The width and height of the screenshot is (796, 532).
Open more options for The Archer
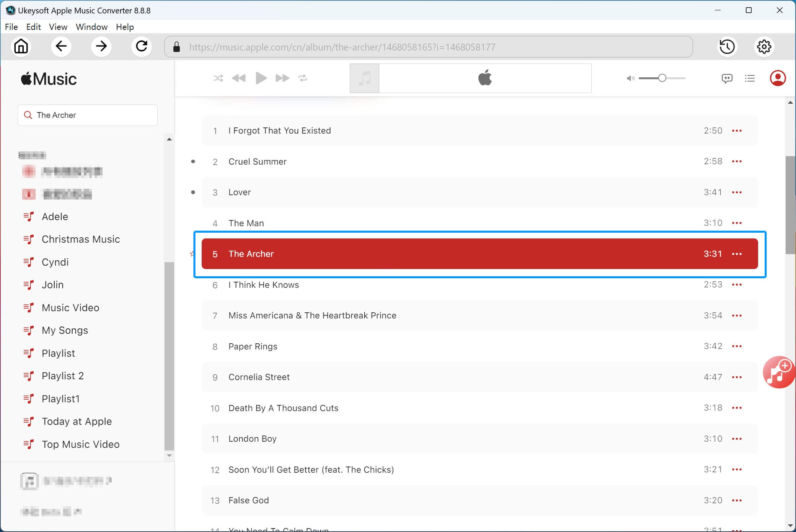point(737,254)
